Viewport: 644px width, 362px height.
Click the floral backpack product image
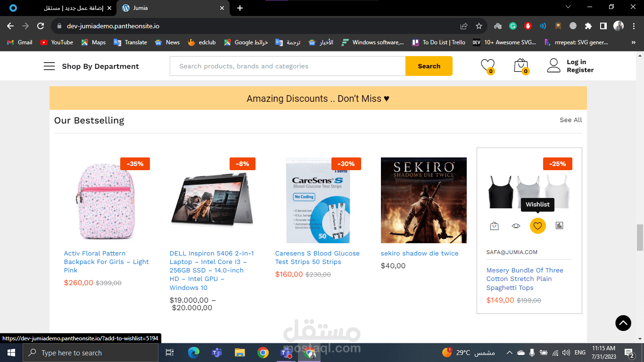coord(107,200)
